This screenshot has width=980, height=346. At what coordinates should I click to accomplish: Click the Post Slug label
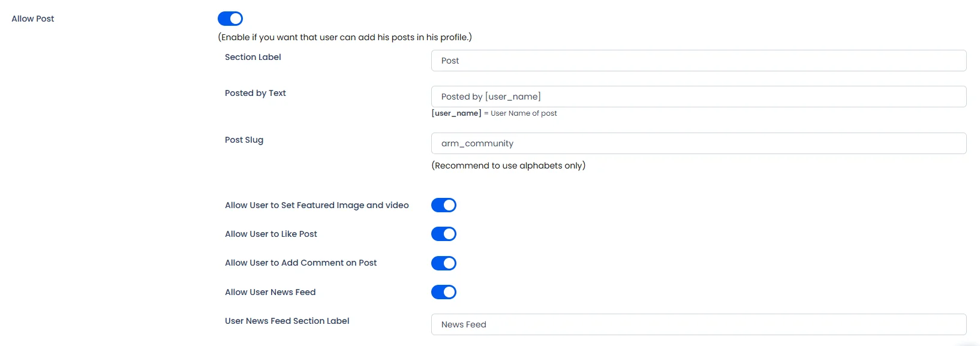244,140
